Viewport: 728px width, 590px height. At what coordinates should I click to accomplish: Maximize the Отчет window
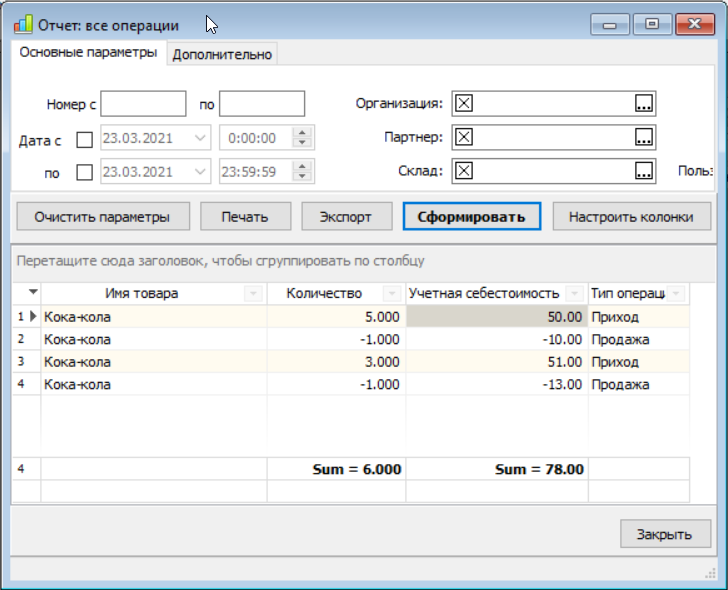click(652, 24)
